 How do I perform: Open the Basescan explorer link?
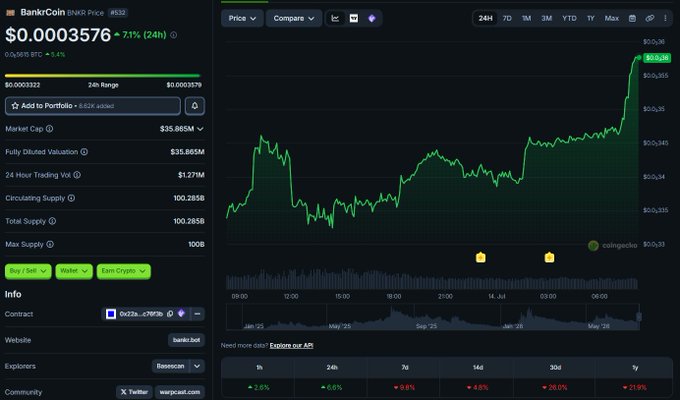pyautogui.click(x=170, y=366)
